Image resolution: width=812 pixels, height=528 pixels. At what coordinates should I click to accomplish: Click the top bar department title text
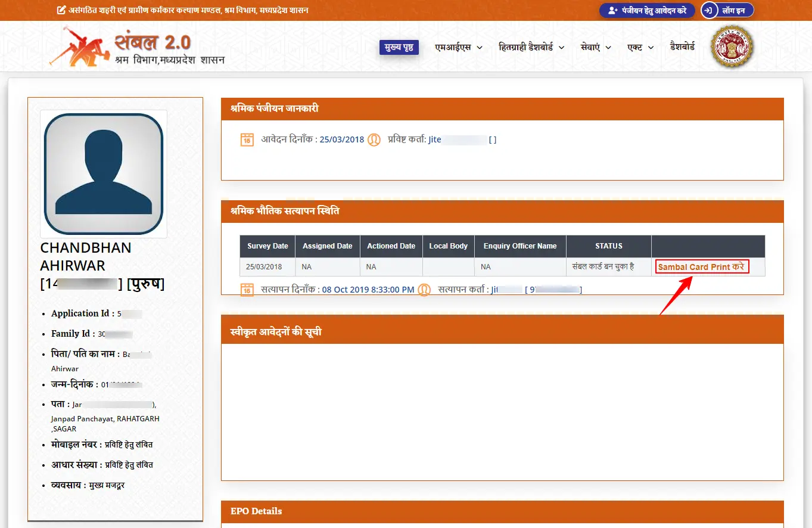click(188, 11)
